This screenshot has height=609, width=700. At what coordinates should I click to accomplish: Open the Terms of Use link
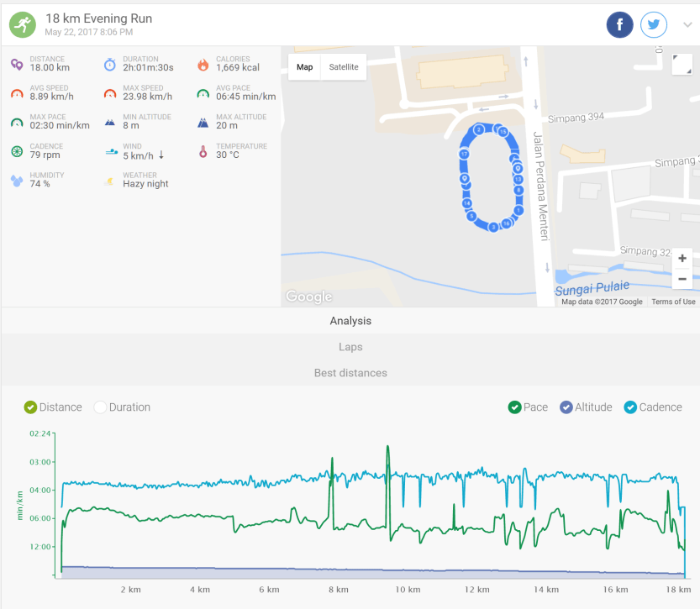pos(673,301)
